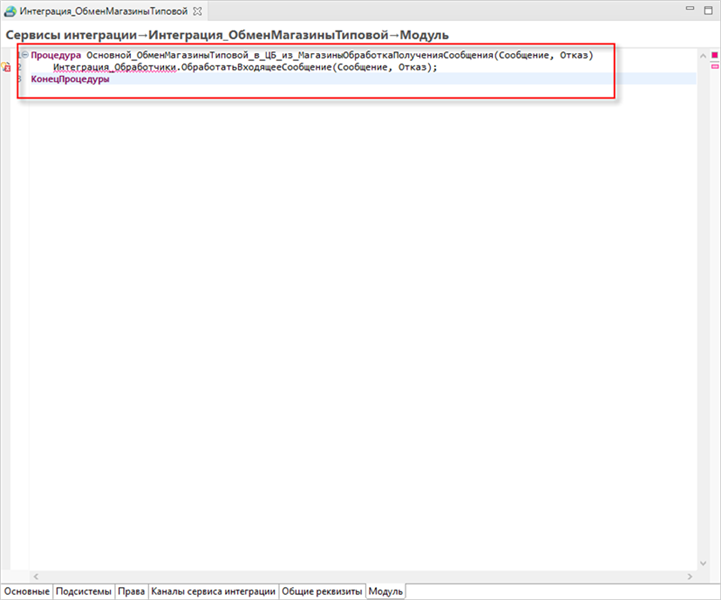
Task: Click the Интеграция_ОбменМагазиныТиповой editor tab icon
Action: pos(11,10)
